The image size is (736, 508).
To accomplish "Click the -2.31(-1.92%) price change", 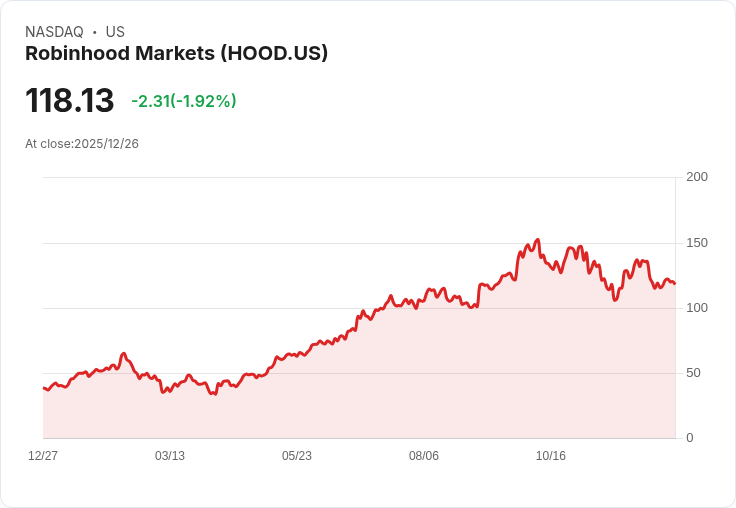I will coord(183,101).
